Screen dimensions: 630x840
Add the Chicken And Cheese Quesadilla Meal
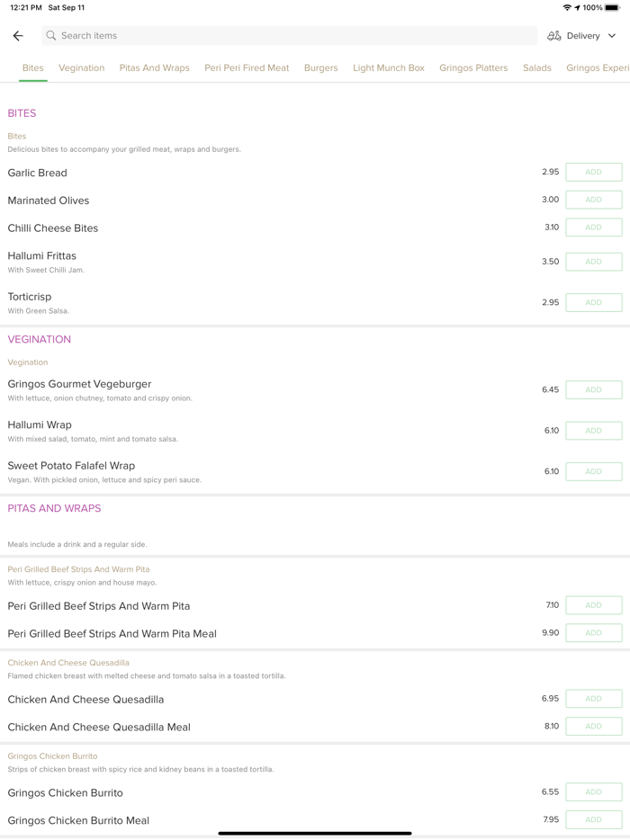593,726
